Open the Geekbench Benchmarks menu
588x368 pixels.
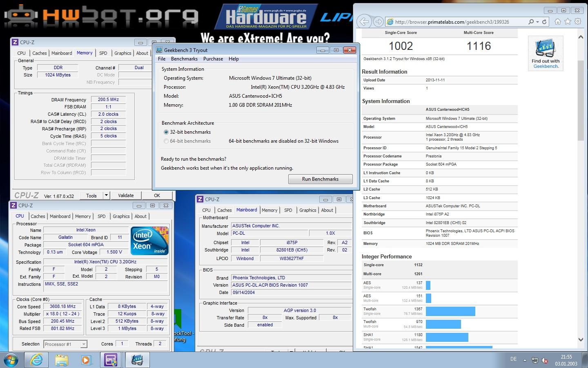(184, 59)
